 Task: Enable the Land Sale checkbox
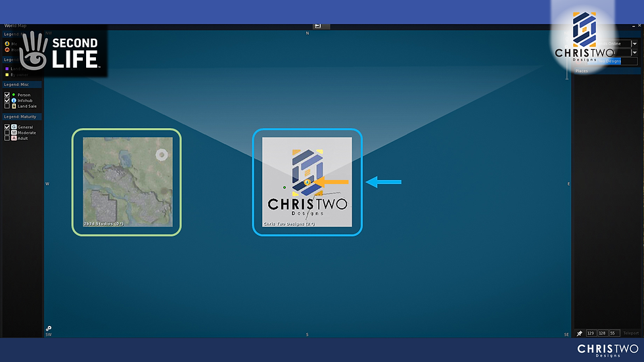[x=7, y=106]
